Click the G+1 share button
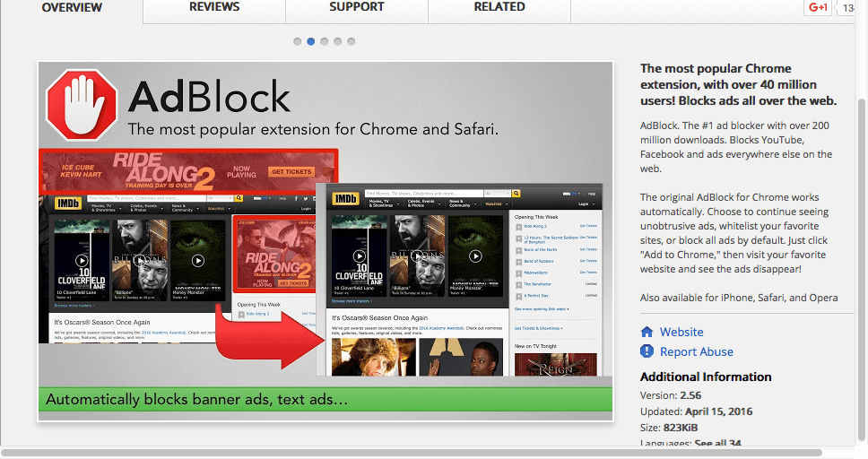 (x=818, y=7)
